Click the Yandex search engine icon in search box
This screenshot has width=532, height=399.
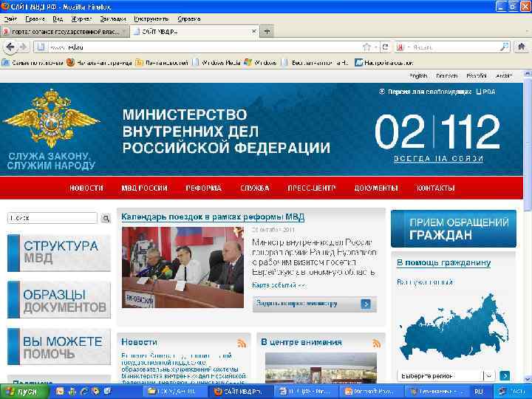[x=400, y=47]
